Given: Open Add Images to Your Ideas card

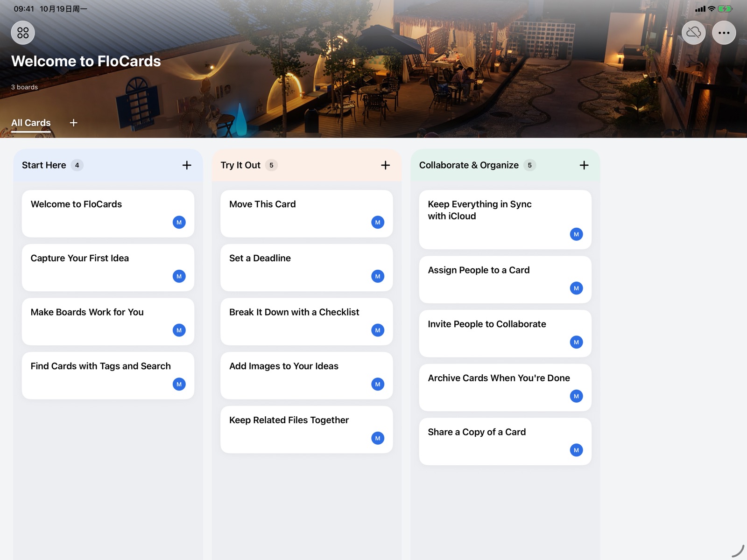Looking at the screenshot, I should click(x=307, y=376).
